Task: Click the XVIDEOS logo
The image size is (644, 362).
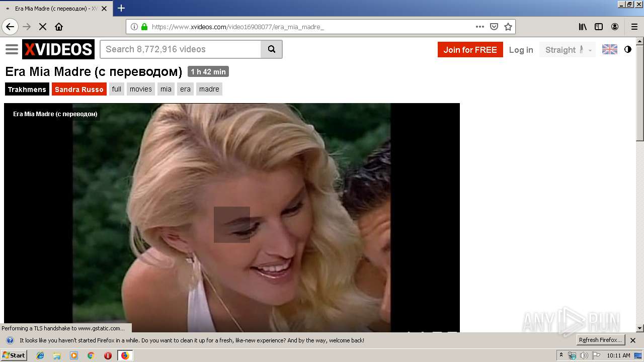Action: (x=58, y=49)
